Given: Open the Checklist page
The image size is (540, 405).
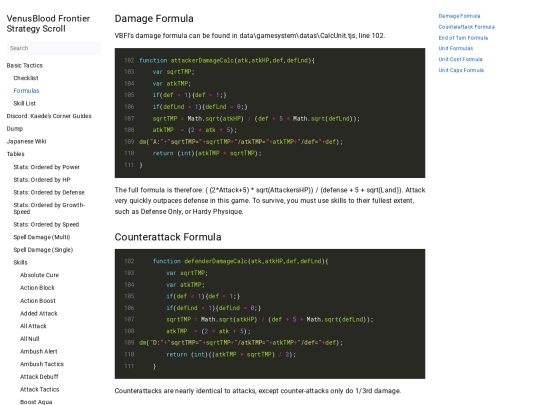Looking at the screenshot, I should 26,78.
